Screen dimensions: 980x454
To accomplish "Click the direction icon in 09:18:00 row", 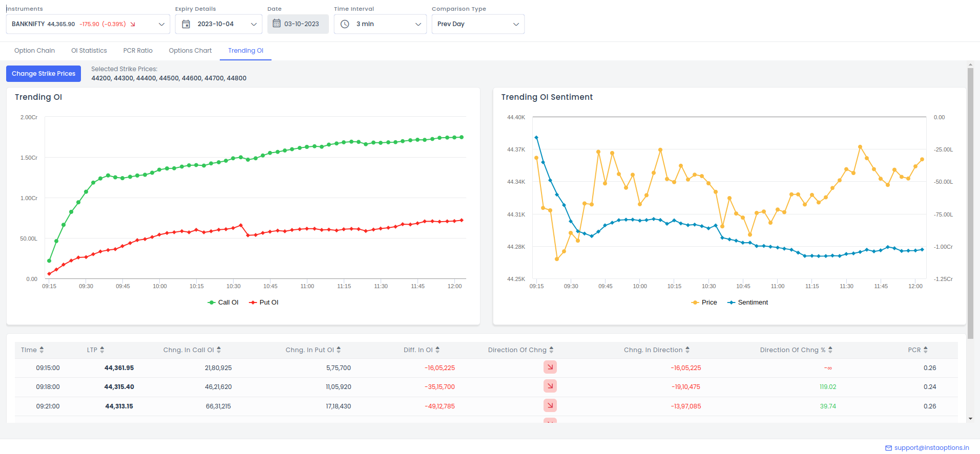I will coord(550,386).
